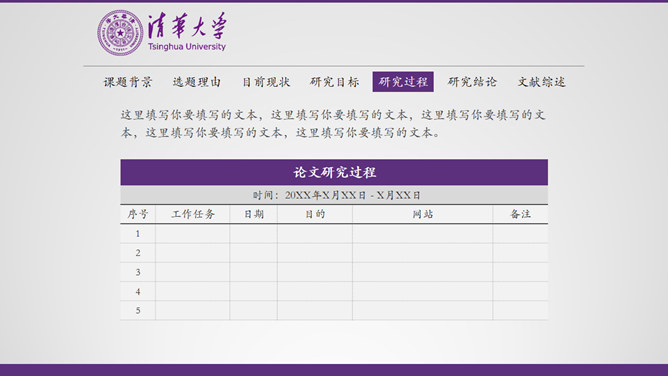This screenshot has height=376, width=668.
Task: Select the 研究目标 tab
Action: tap(334, 82)
